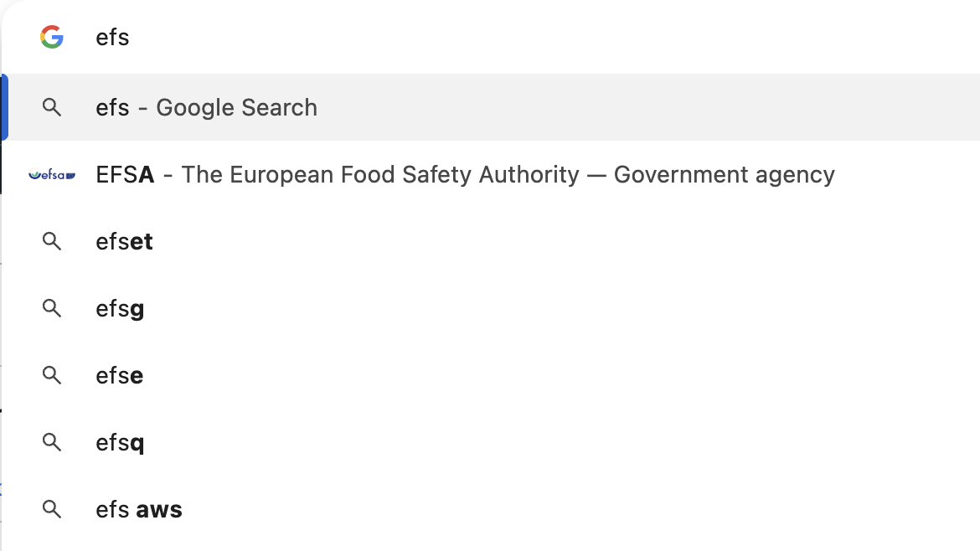Click magnifier icon beside 'efs - Google Search'
980x551 pixels.
tap(52, 107)
